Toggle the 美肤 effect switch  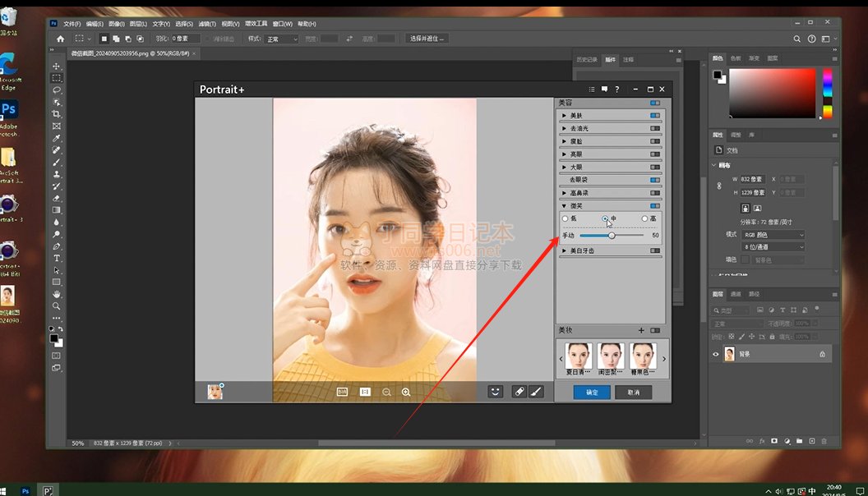coord(654,116)
